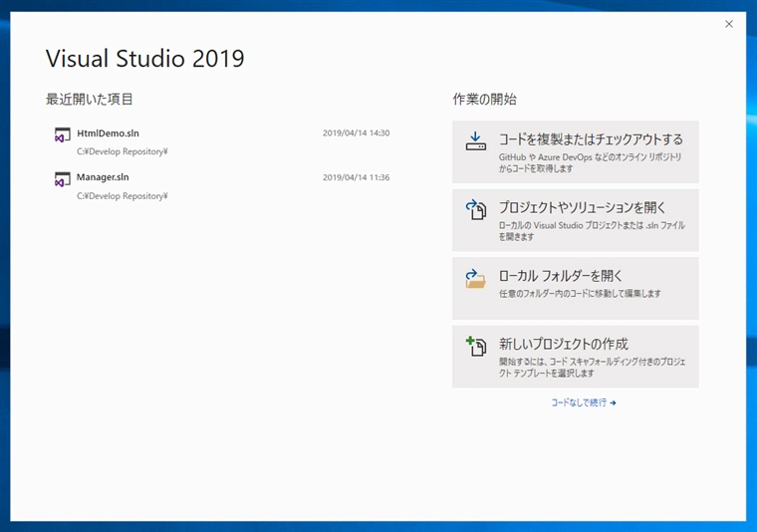The image size is (757, 532).
Task: Click the 任意のフォルダー内のコード description text
Action: point(580,294)
